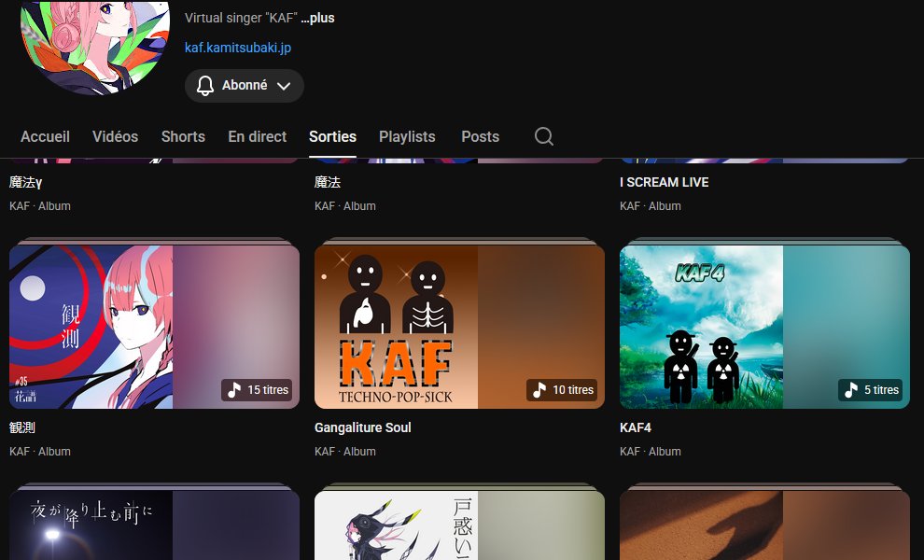Screen dimensions: 924x560
Task: Open the Accueil tab
Action: coord(46,137)
